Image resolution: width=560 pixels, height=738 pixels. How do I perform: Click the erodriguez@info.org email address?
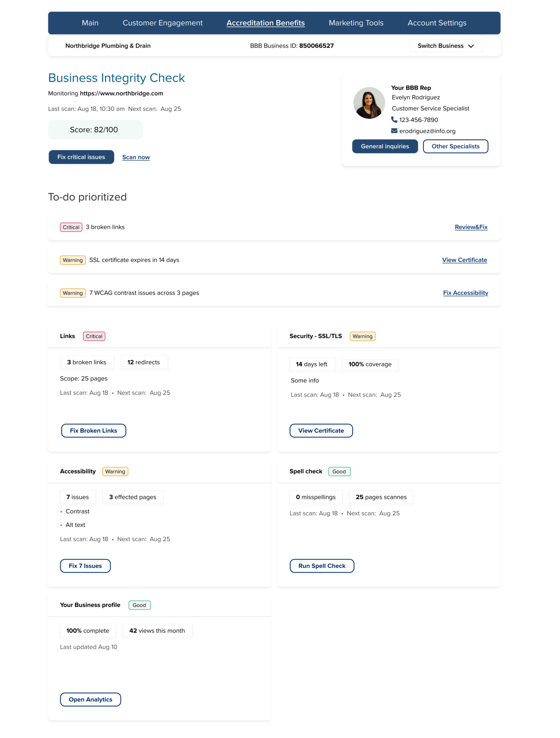coord(427,131)
